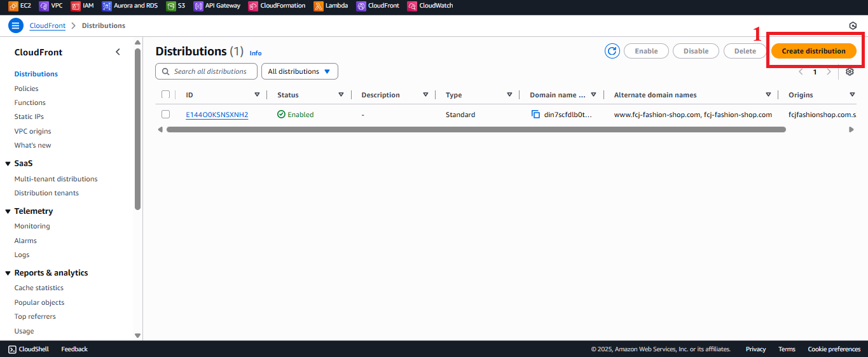Copy the domain name din7scfdlb0t
Image resolution: width=868 pixels, height=357 pixels.
tap(535, 115)
